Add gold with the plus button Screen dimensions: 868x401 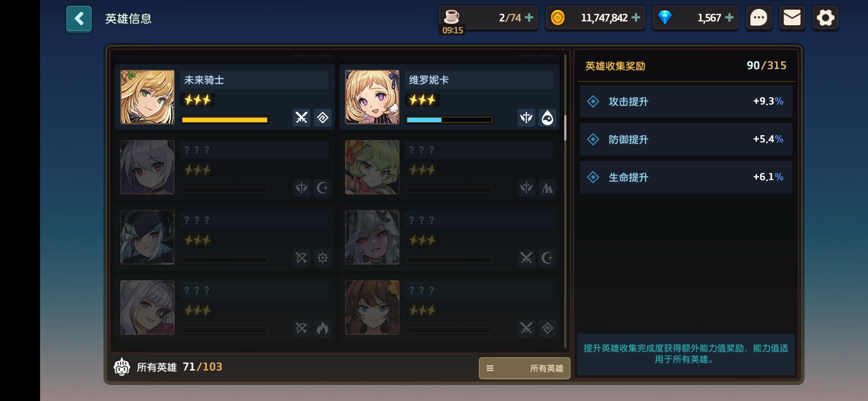[x=636, y=17]
